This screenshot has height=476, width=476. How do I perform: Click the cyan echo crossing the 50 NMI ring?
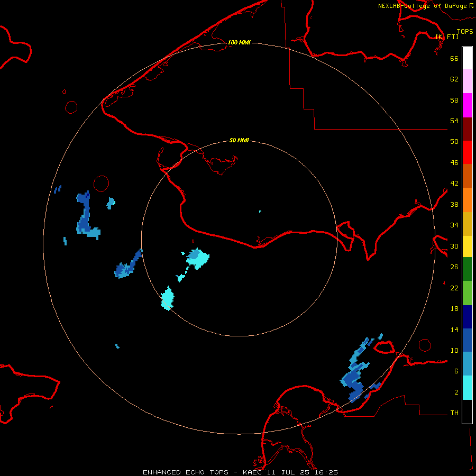tap(167, 298)
